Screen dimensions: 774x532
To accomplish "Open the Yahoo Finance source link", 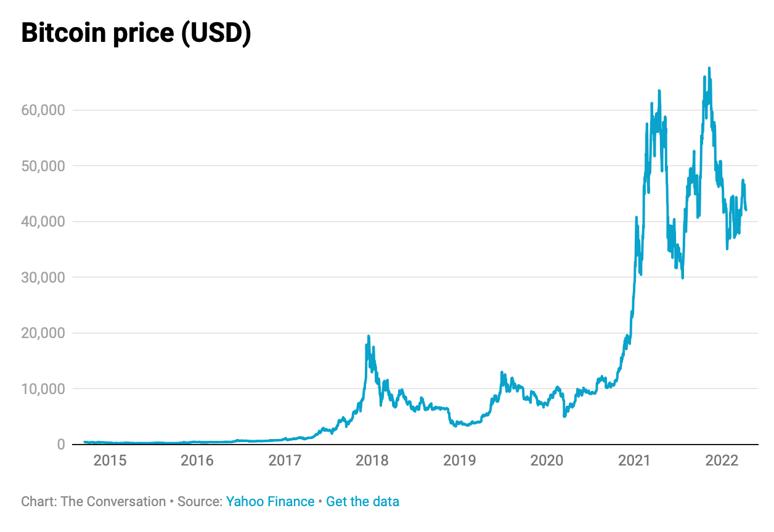I will pyautogui.click(x=270, y=501).
